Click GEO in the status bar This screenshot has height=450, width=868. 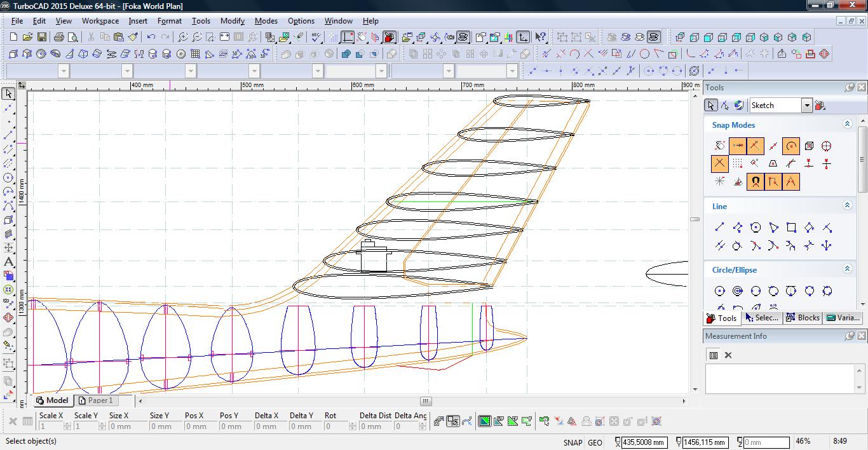point(595,442)
